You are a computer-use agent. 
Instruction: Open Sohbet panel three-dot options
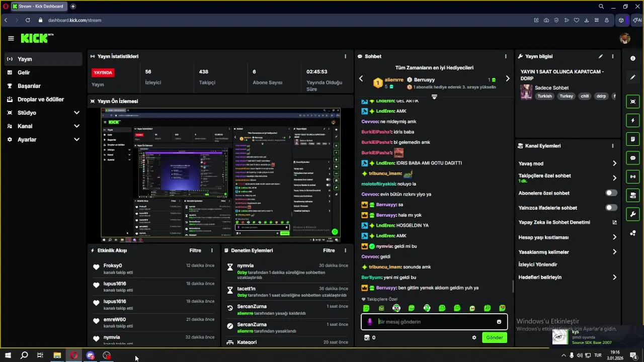click(506, 56)
